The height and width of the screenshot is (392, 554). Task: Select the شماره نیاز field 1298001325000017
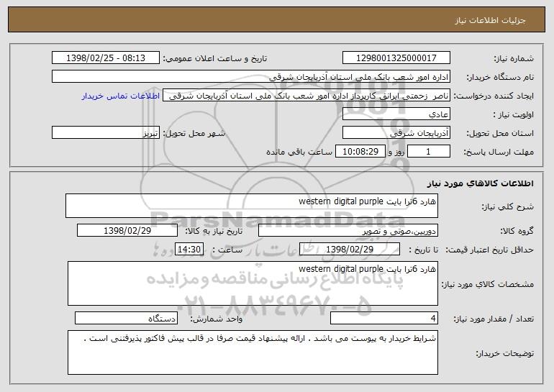[x=396, y=58]
